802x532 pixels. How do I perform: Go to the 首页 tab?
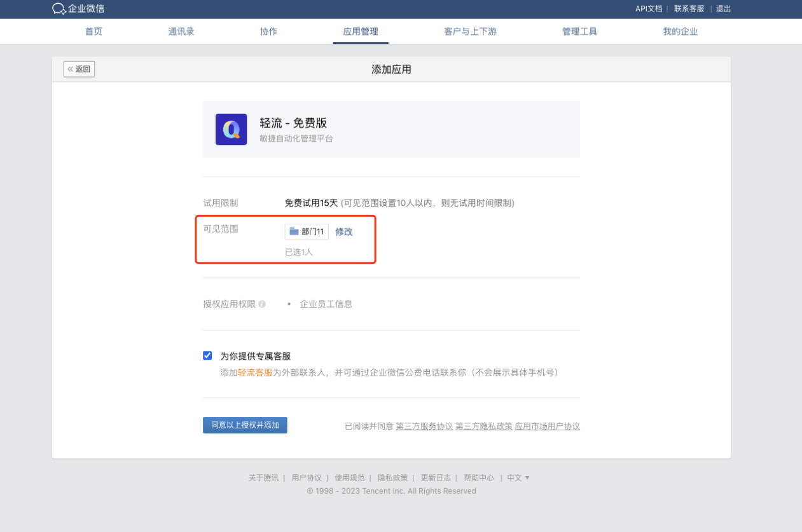93,31
